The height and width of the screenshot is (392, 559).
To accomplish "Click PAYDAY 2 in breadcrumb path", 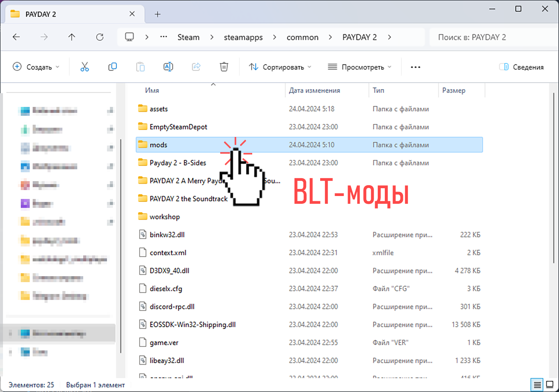I will click(360, 37).
